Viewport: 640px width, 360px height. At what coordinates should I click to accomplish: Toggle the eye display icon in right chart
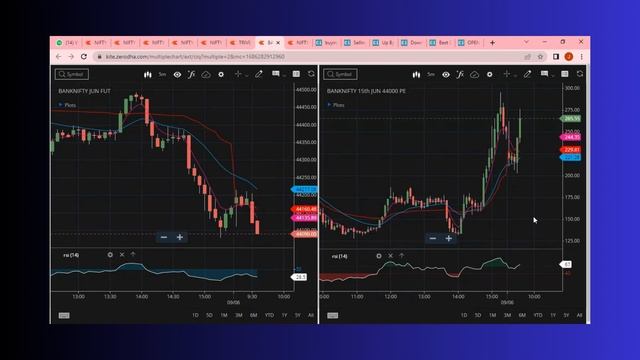pos(446,74)
